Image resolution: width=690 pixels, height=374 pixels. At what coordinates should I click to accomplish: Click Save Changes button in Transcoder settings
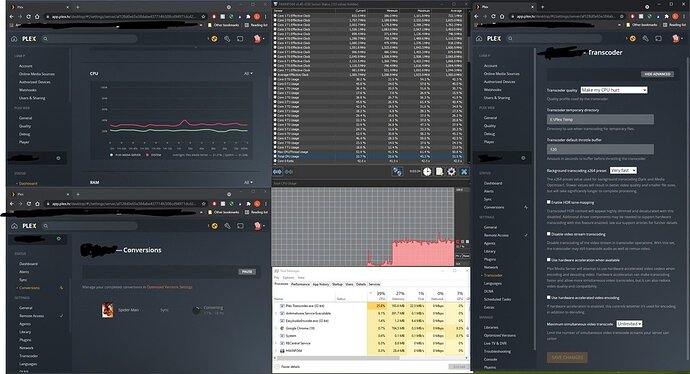[567, 357]
